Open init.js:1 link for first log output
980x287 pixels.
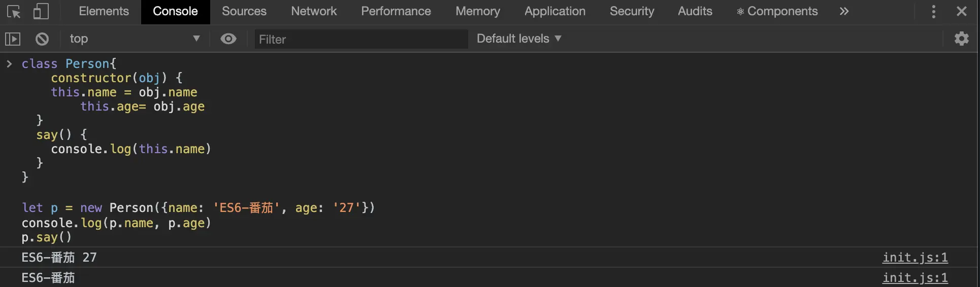click(x=914, y=258)
